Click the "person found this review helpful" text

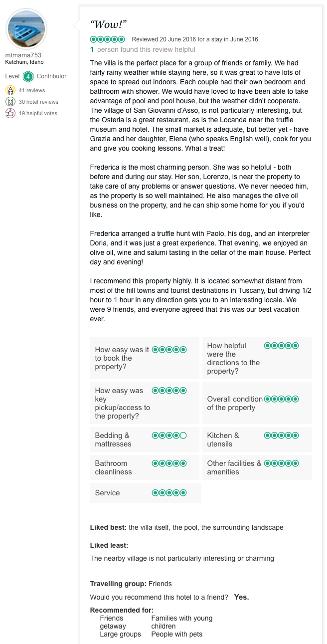tap(146, 49)
